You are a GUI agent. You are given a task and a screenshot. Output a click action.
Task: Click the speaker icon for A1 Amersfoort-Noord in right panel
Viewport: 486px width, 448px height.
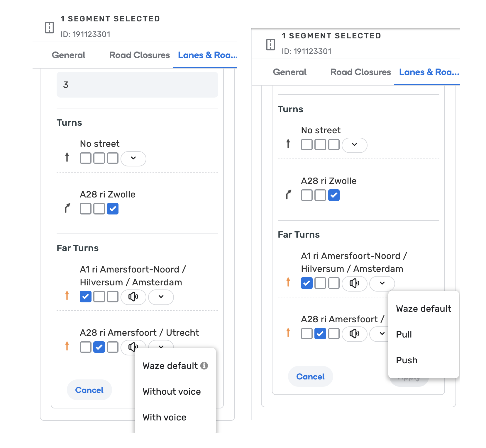pos(354,283)
